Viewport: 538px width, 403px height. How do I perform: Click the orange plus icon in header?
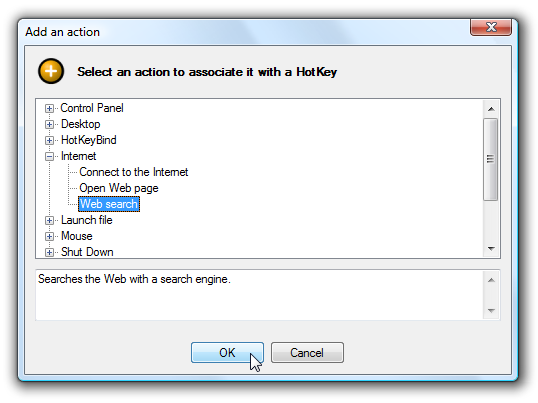coord(51,71)
